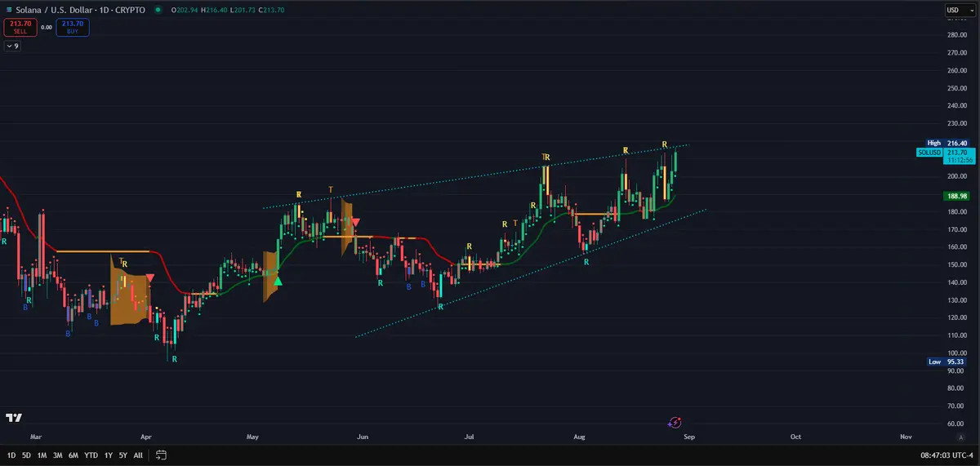This screenshot has height=466, width=980.
Task: Select the 1Y time range
Action: coord(108,455)
